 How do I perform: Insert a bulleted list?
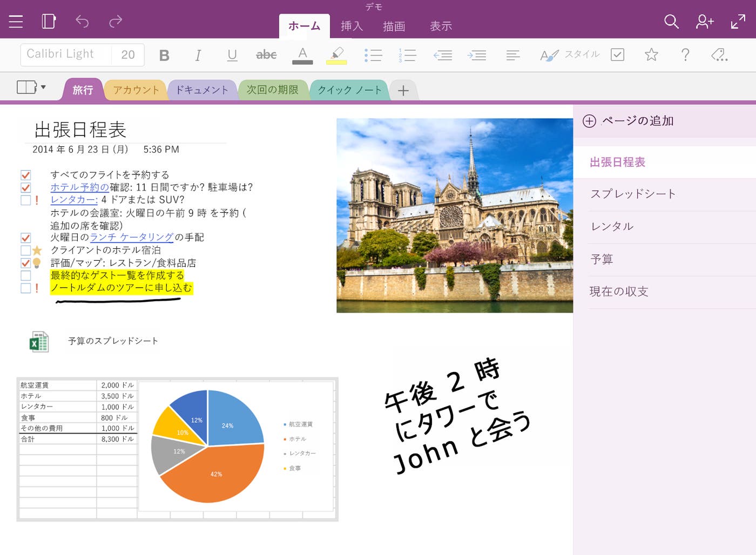coord(373,55)
